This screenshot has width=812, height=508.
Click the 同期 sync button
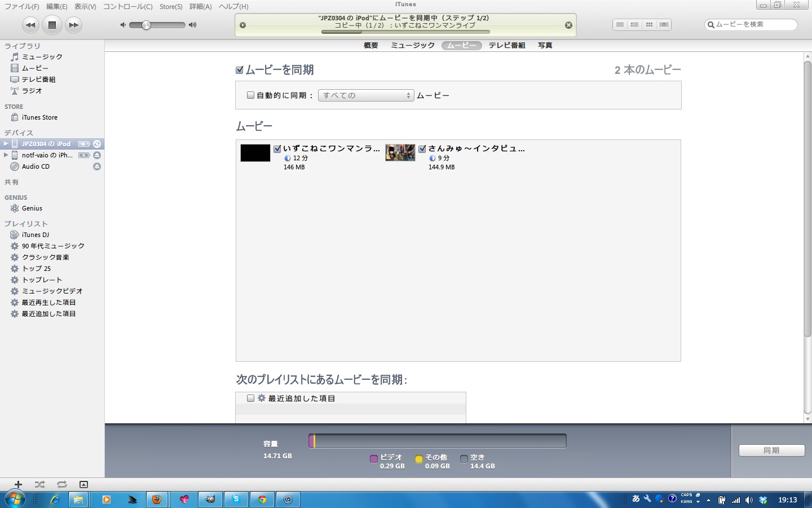coord(771,450)
